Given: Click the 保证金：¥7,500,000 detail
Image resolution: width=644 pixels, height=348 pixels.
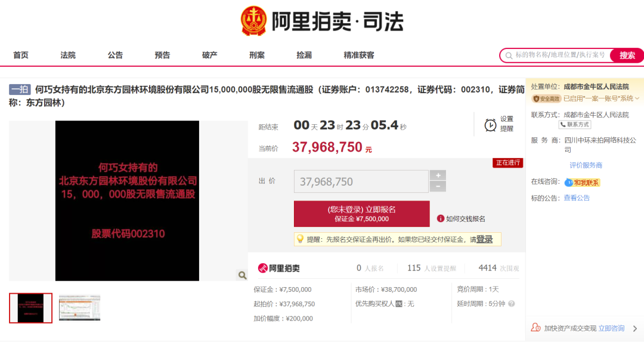Looking at the screenshot, I should [x=283, y=290].
